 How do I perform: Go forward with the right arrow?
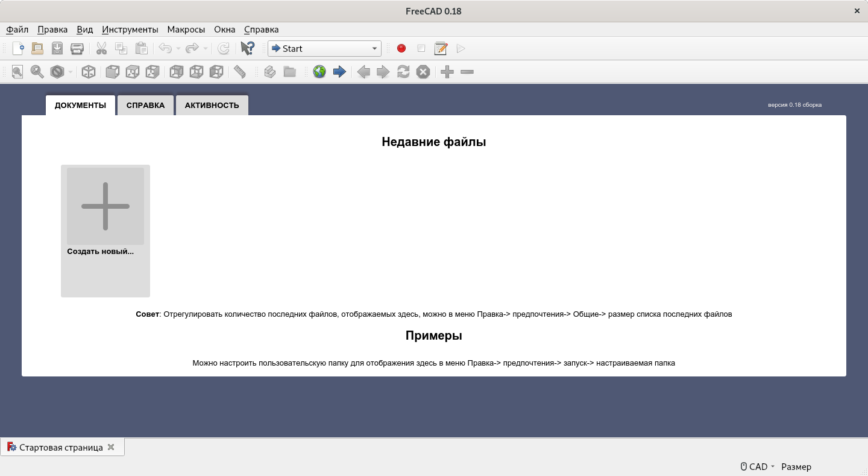tap(383, 72)
